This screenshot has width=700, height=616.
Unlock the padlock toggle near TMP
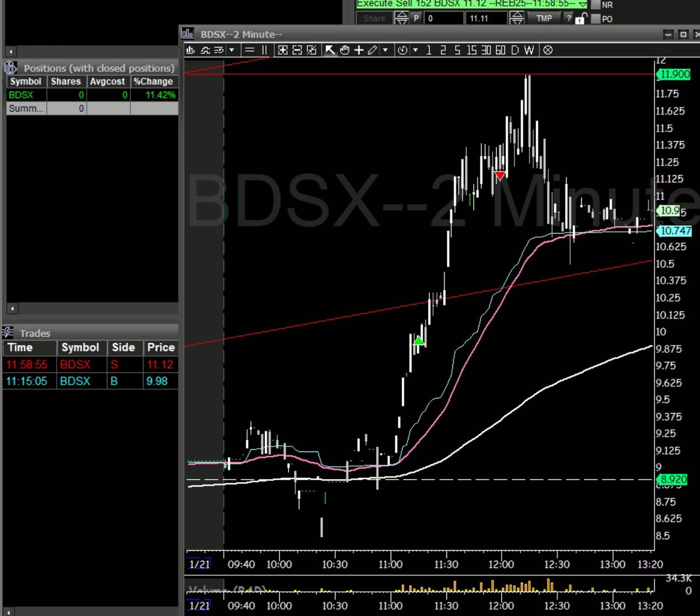point(579,19)
